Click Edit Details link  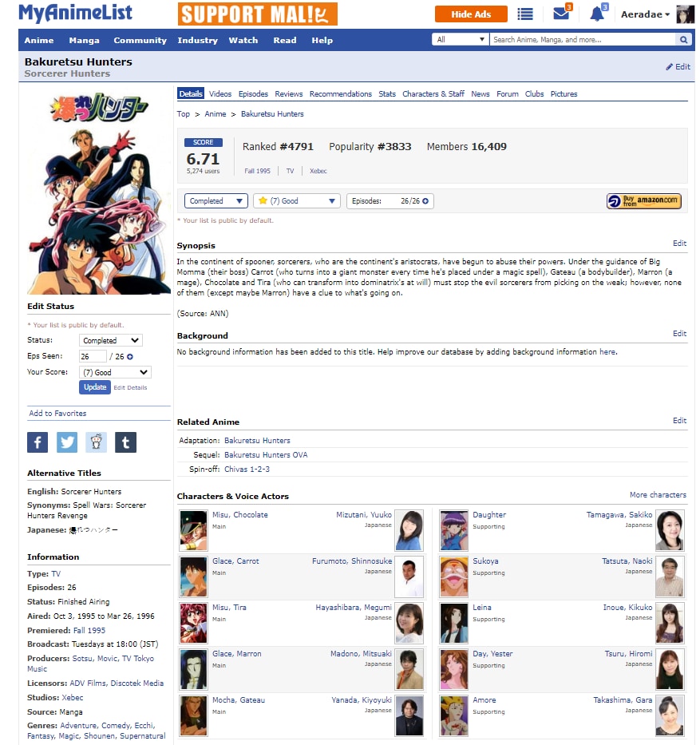pyautogui.click(x=130, y=388)
